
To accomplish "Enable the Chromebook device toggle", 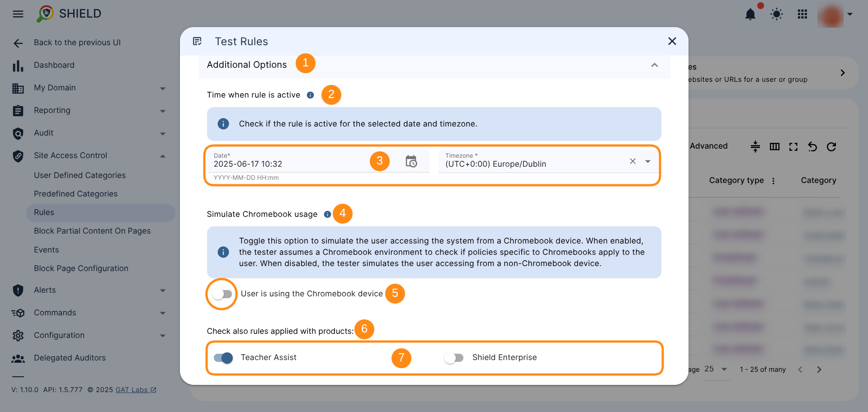I will (222, 294).
